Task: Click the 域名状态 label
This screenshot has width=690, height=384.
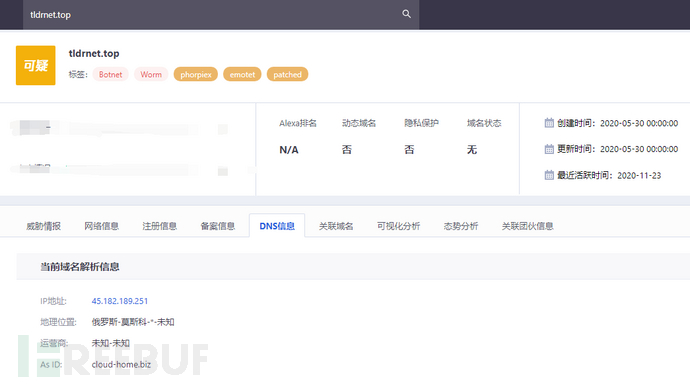Action: (484, 123)
